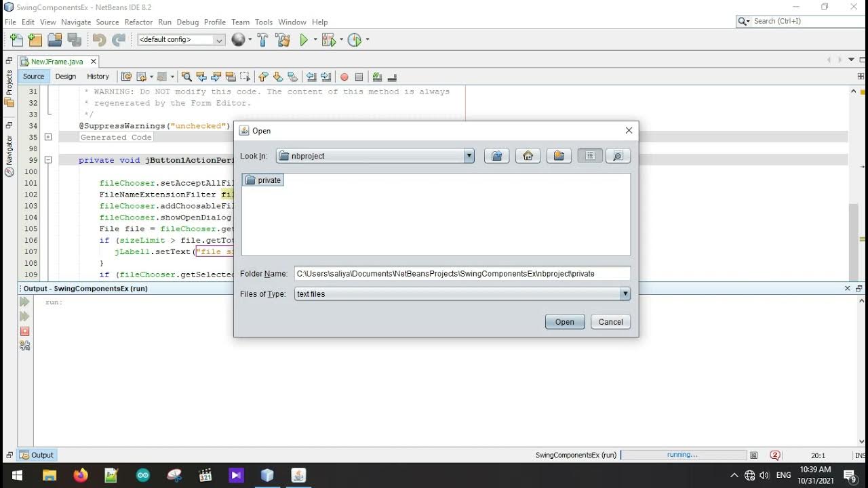Click the Up One Level icon
This screenshot has height=488, width=868.
tap(497, 156)
